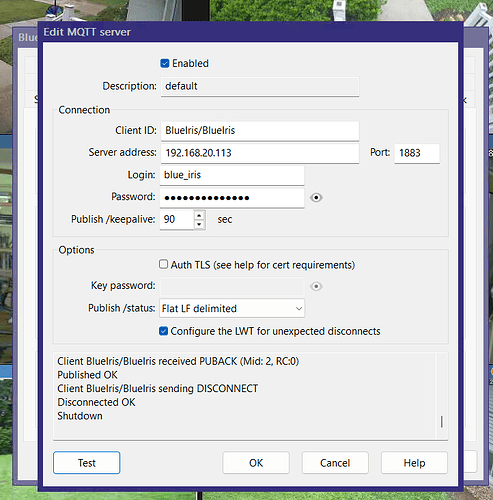The width and height of the screenshot is (493, 500).
Task: Click the Test button
Action: (87, 463)
